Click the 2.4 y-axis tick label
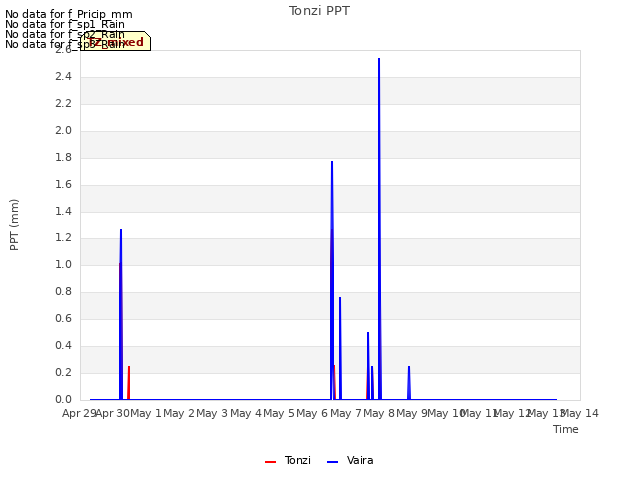The image size is (640, 480). (x=63, y=76)
